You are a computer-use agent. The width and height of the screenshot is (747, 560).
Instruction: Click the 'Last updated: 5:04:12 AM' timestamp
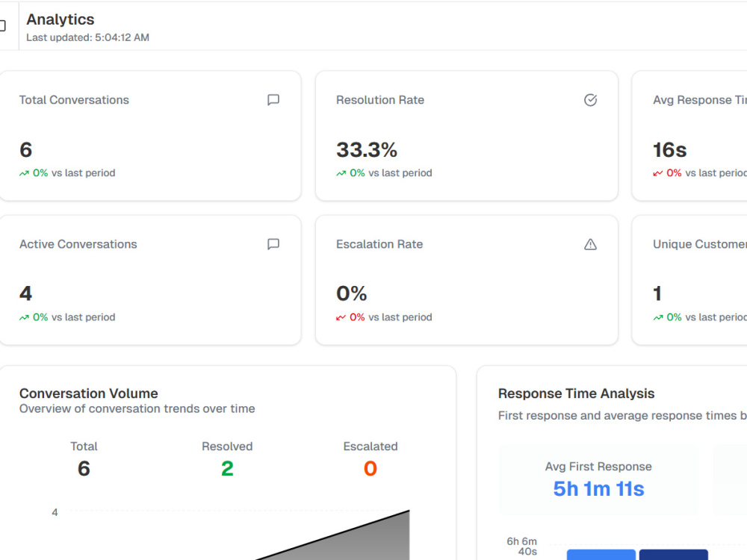(x=87, y=37)
